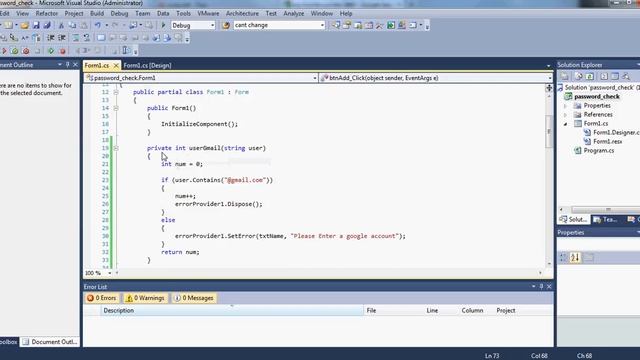Click Show All Files in Solution Explorer
The height and width of the screenshot is (360, 640).
(x=578, y=76)
